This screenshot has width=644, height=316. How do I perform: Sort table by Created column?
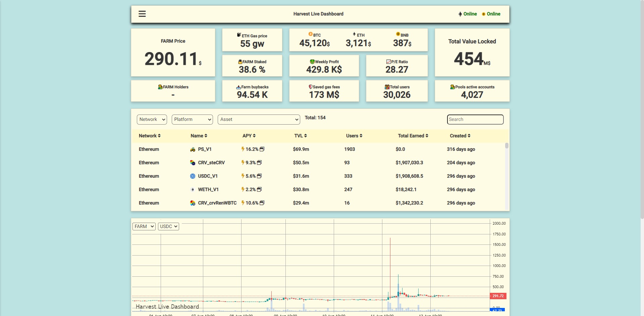(460, 136)
